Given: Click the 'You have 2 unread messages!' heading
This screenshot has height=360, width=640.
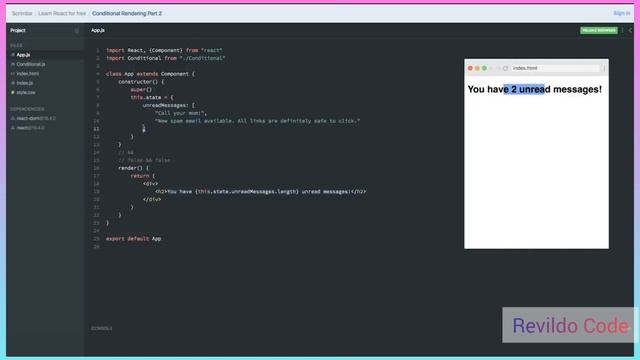Looking at the screenshot, I should coord(535,89).
